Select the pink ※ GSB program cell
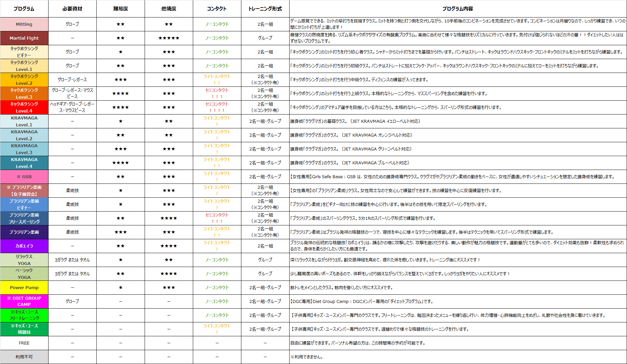Viewport: 627px width, 364px height. tap(24, 177)
